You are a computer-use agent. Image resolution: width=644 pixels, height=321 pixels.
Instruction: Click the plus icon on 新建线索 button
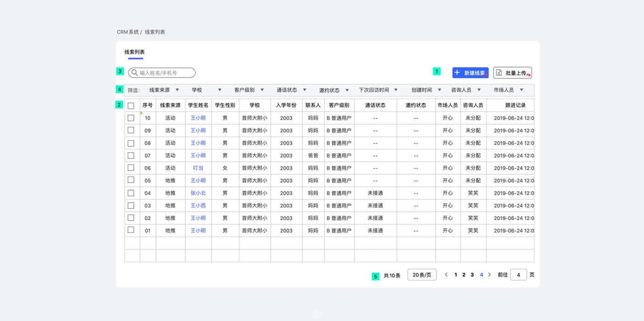pyautogui.click(x=457, y=72)
